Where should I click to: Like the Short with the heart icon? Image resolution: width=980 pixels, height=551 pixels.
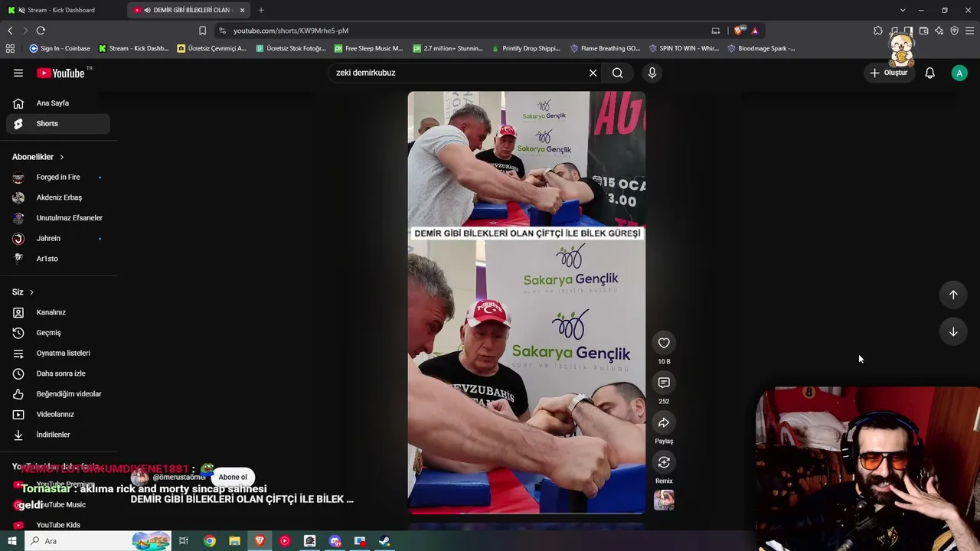coord(664,343)
